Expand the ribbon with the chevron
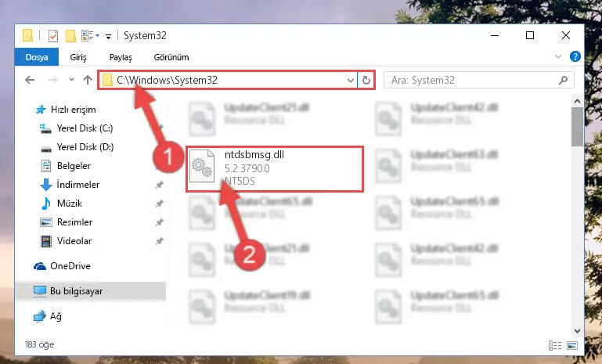The width and height of the screenshot is (602, 364). point(558,57)
